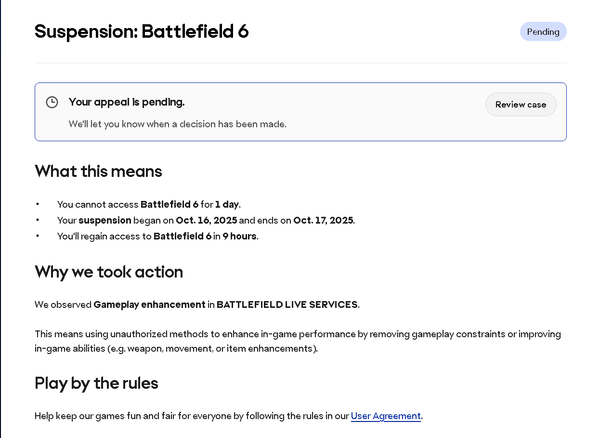Click the suspension end date Oct. 17, 2025

pyautogui.click(x=323, y=220)
